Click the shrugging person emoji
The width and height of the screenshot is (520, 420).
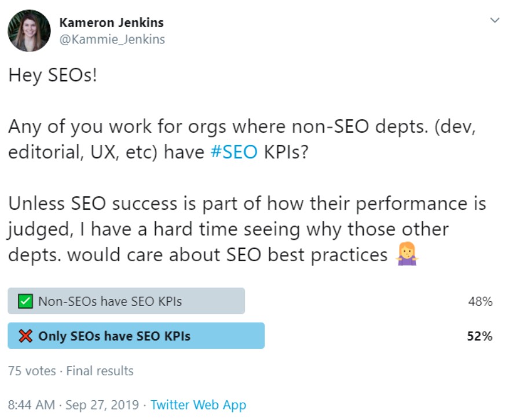407,254
